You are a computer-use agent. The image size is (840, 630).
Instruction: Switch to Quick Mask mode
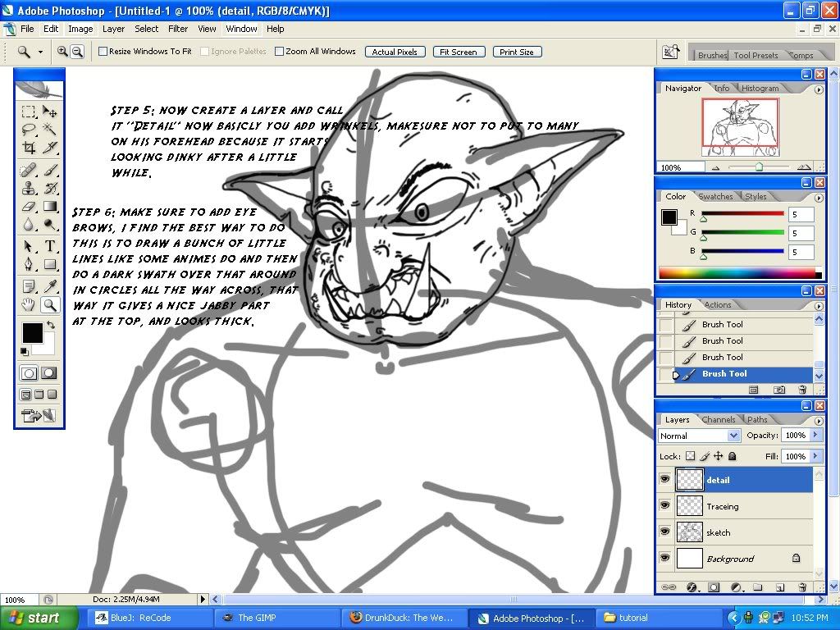49,373
